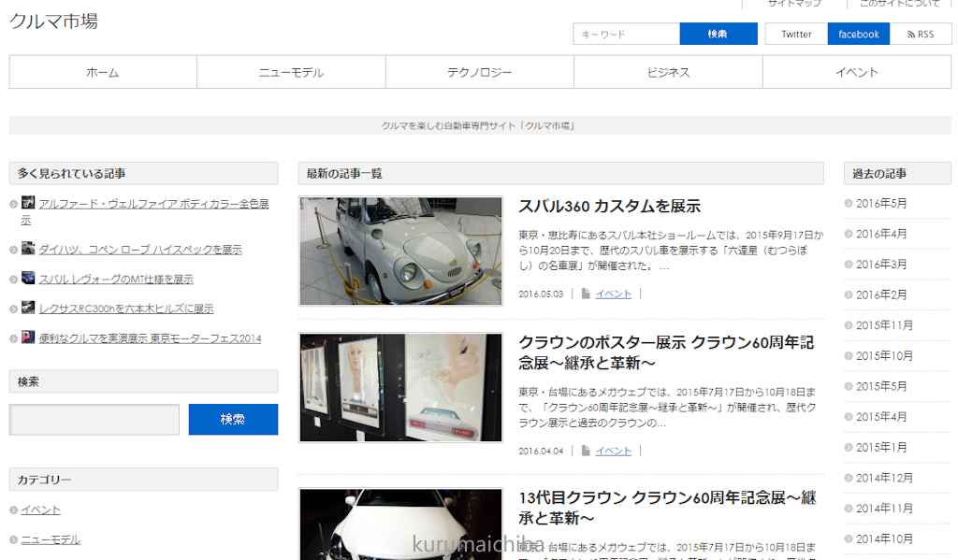958x560 pixels.
Task: Click the thumbnail icon beside レクサスRC300h article
Action: click(x=28, y=308)
